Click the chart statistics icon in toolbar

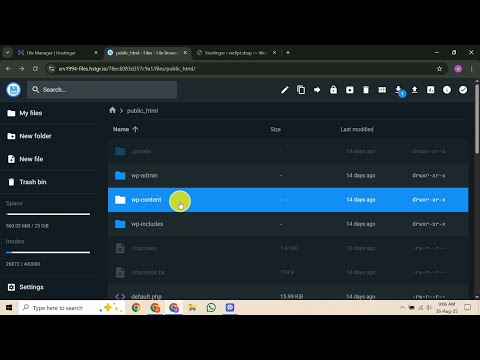tap(431, 90)
